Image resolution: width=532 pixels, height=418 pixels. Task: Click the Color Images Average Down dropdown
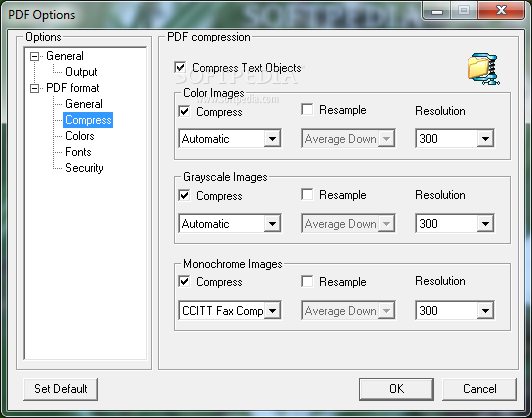pyautogui.click(x=348, y=138)
